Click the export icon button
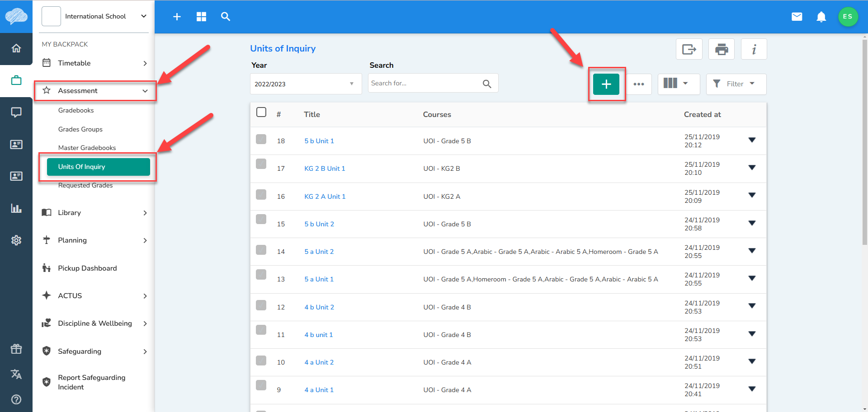 pyautogui.click(x=689, y=49)
